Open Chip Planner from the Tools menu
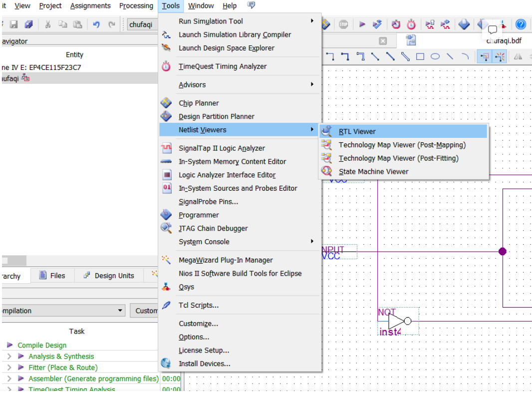This screenshot has width=532, height=396. pos(240,103)
